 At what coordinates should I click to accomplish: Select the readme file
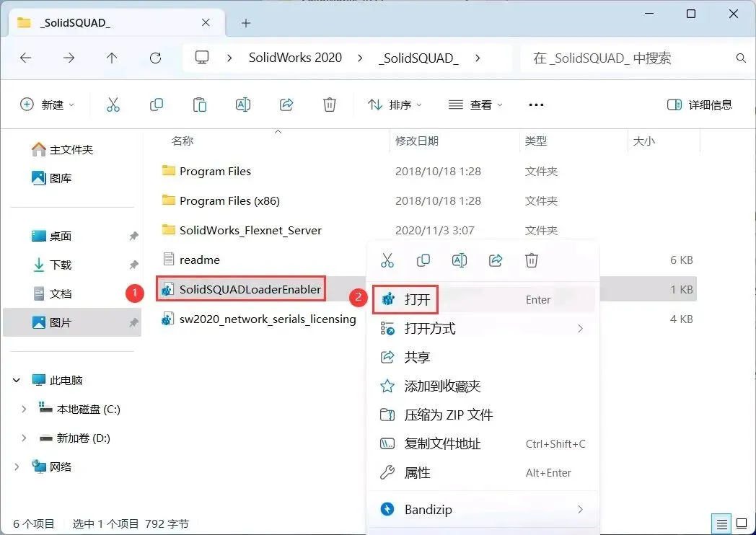200,260
